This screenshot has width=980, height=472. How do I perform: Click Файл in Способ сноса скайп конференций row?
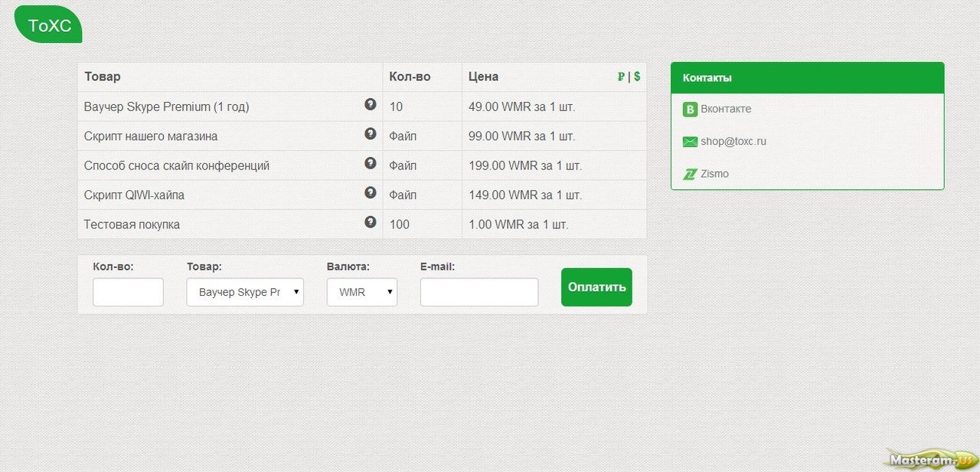[x=403, y=166]
